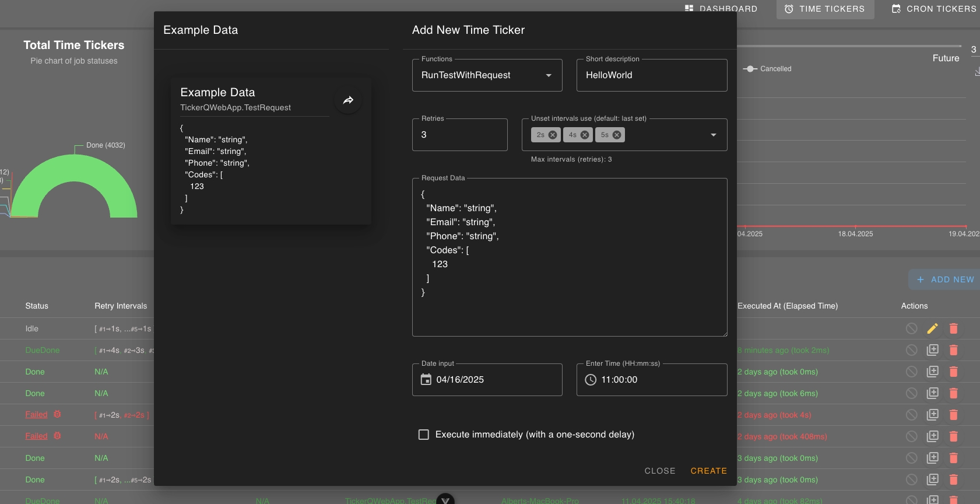
Task: Toggle the Cancelled series in chart legend
Action: (x=767, y=69)
